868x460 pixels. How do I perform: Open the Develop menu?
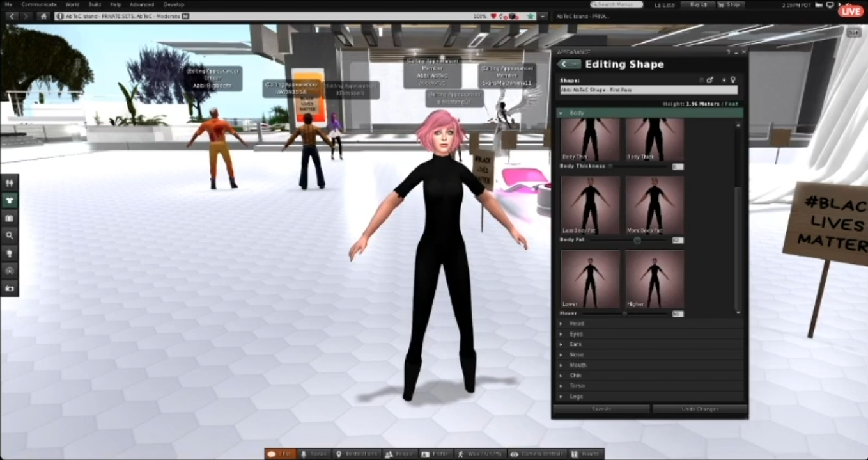point(173,4)
